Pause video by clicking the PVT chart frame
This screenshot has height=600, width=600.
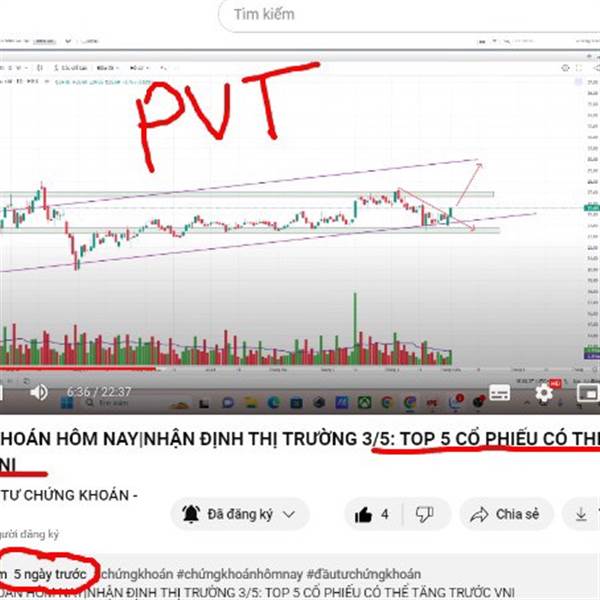(x=300, y=214)
